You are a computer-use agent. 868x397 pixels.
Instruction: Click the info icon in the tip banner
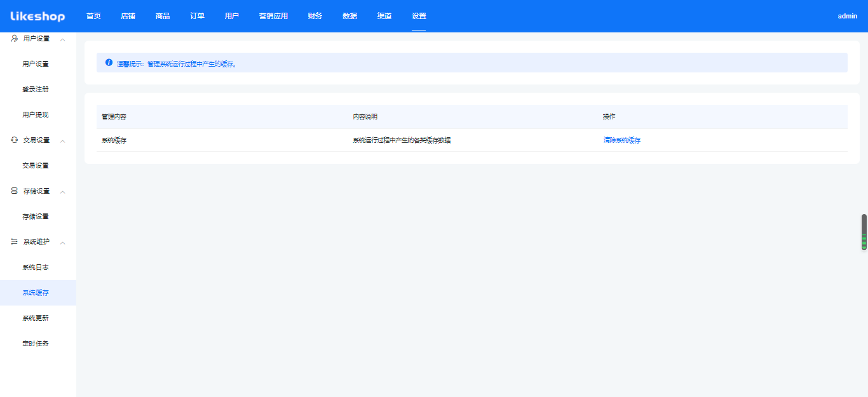(x=109, y=63)
